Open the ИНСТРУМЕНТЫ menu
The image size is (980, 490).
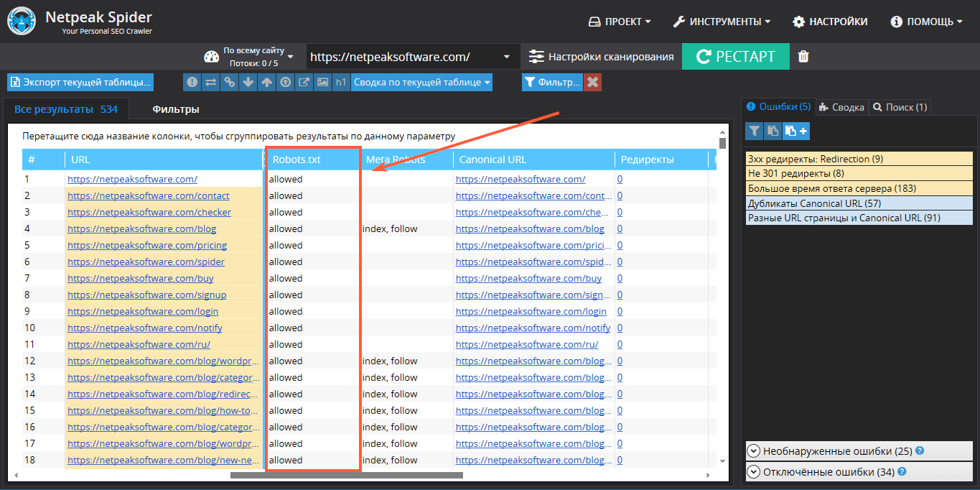[722, 22]
